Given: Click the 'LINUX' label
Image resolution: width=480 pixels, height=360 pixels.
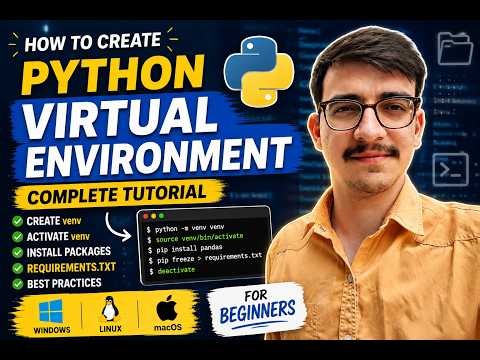Looking at the screenshot, I should (111, 329).
